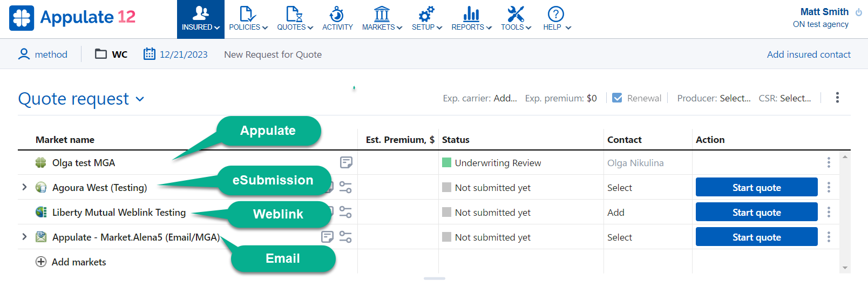
Task: Open settings sliders icon for Agoura West
Action: [345, 187]
